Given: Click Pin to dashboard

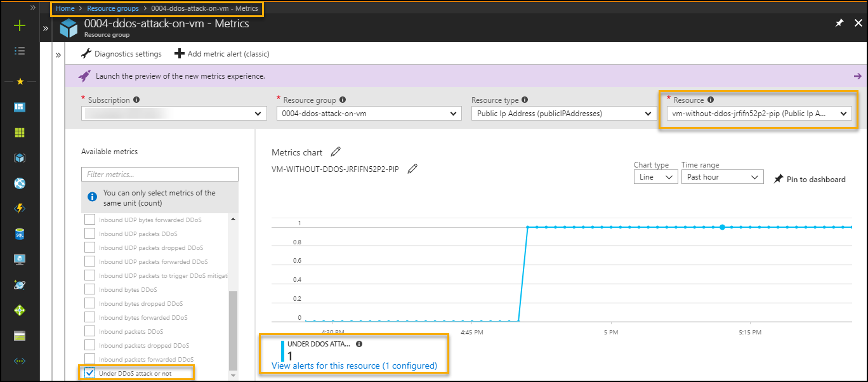Looking at the screenshot, I should point(810,179).
